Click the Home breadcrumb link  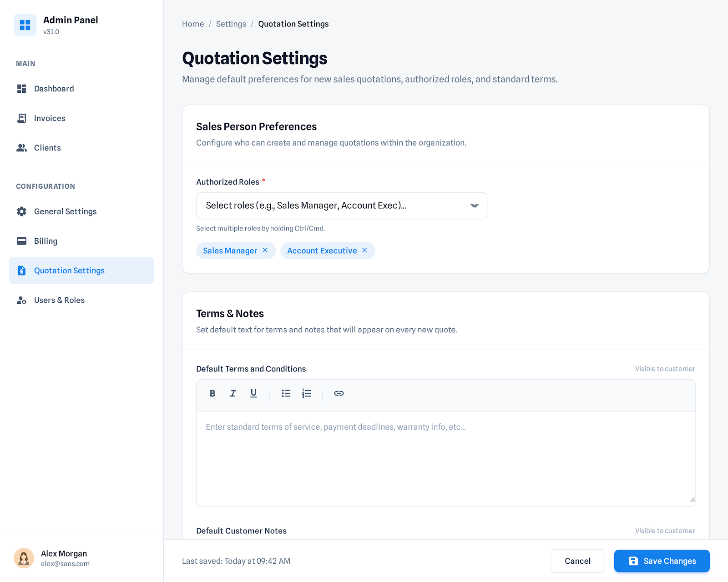pyautogui.click(x=193, y=24)
